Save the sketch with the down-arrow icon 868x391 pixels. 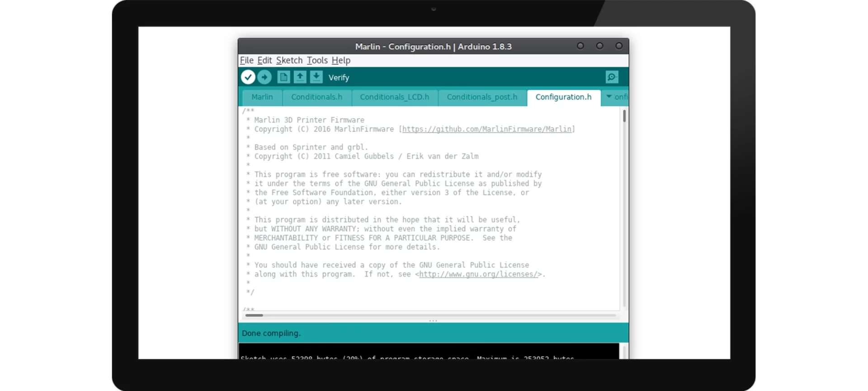(316, 77)
